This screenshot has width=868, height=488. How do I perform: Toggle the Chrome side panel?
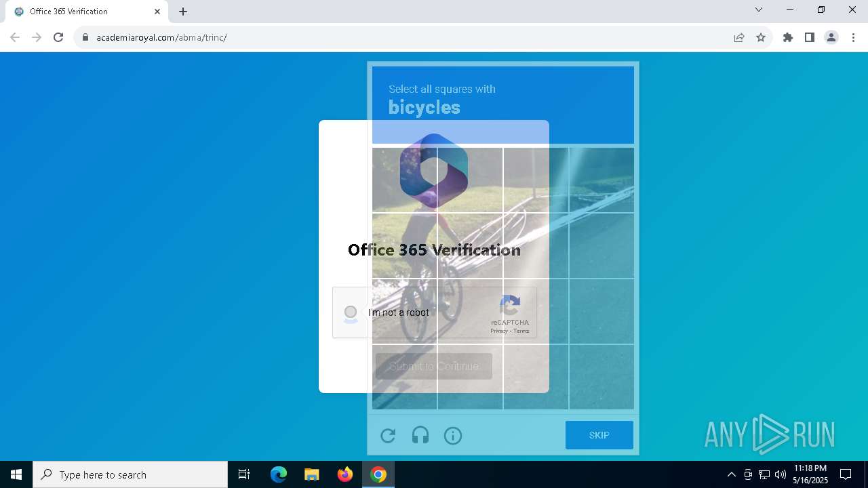tap(810, 37)
